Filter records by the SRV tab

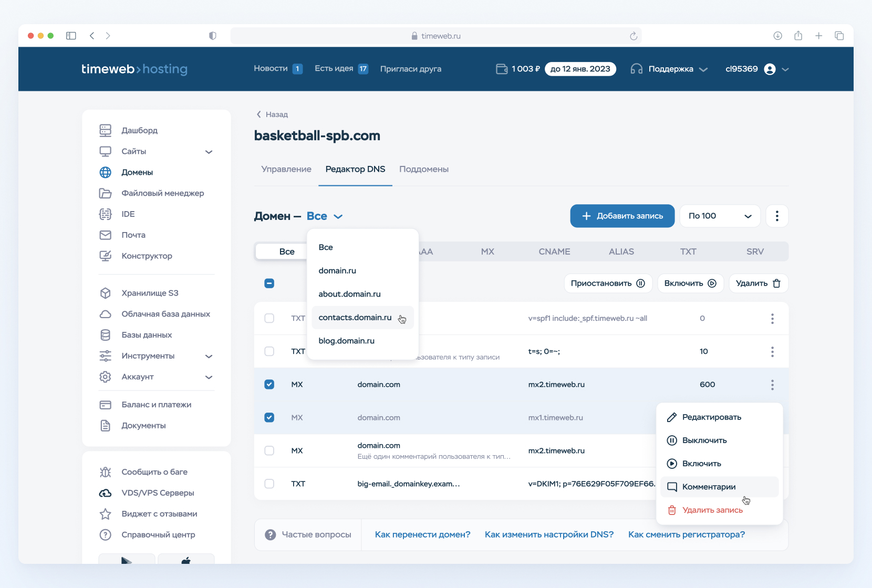click(x=755, y=251)
